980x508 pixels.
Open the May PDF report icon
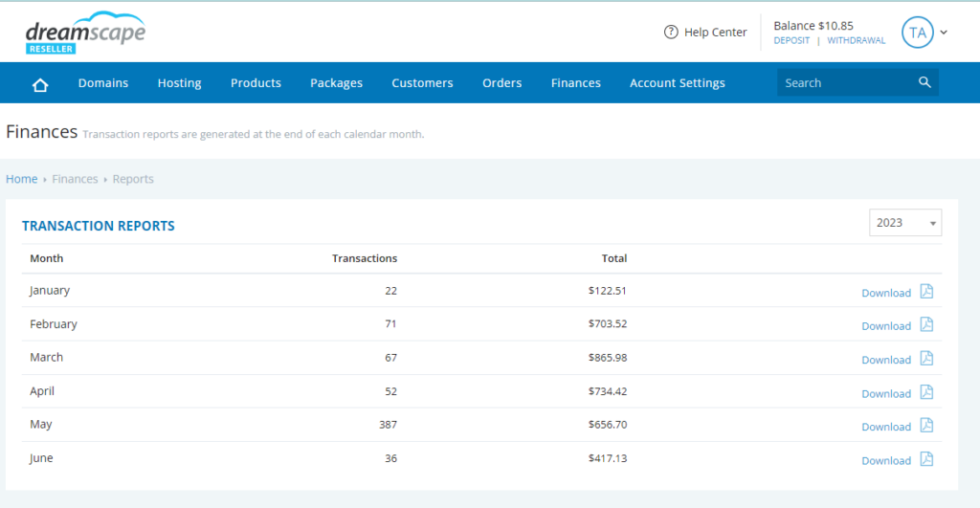(x=926, y=426)
